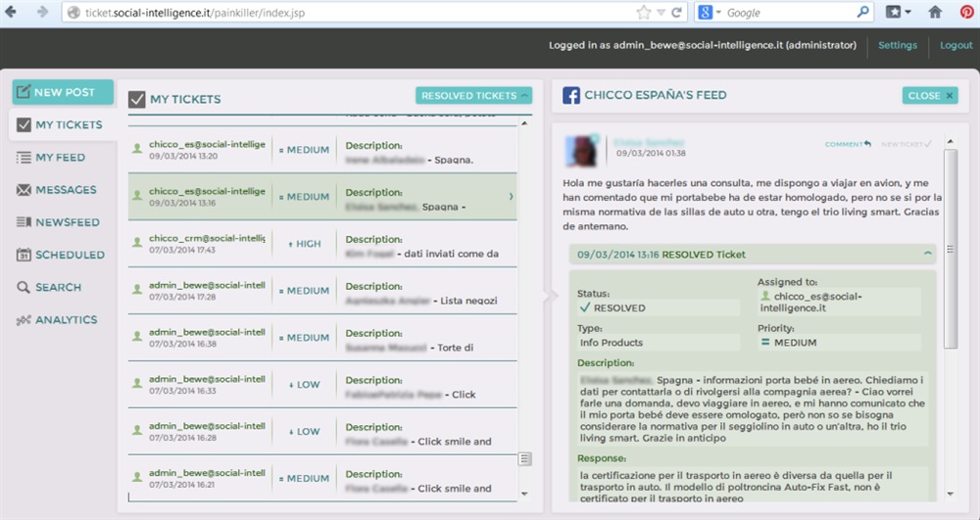Create a New Post
This screenshot has width=980, height=520.
(x=63, y=92)
